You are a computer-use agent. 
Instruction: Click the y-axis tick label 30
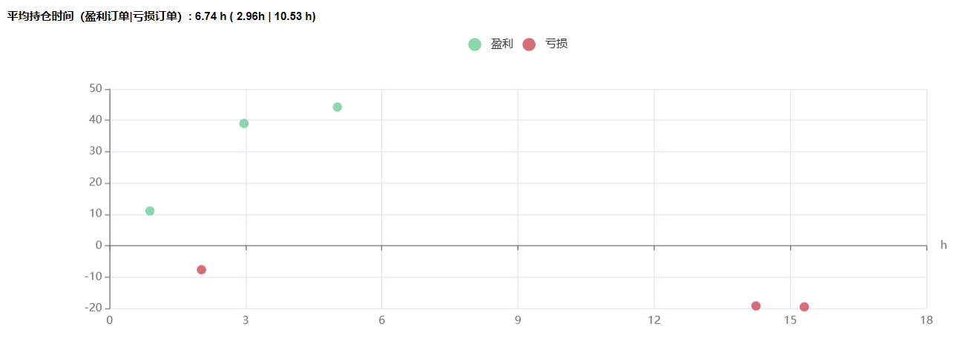(x=96, y=151)
